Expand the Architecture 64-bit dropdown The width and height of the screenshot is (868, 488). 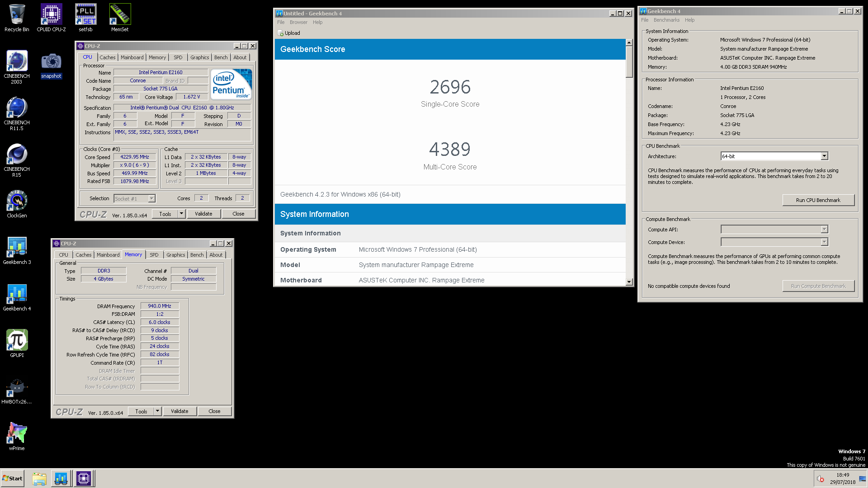(824, 156)
